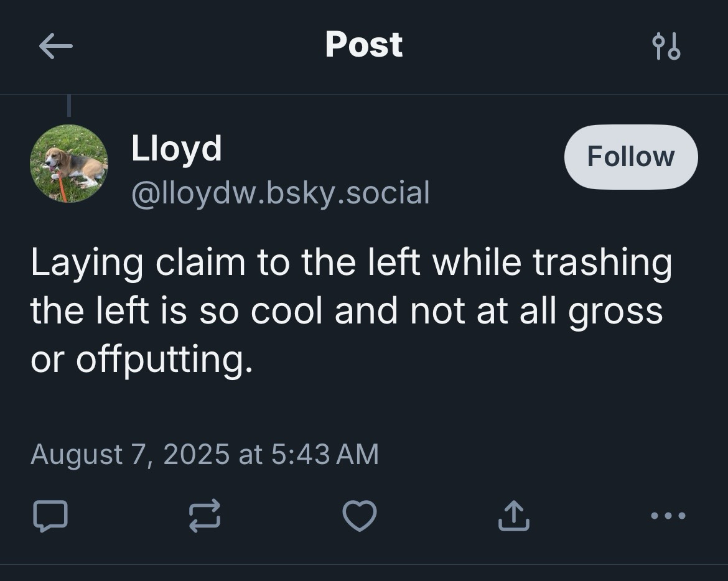Click the word 'trashing' in the post

tap(602, 263)
